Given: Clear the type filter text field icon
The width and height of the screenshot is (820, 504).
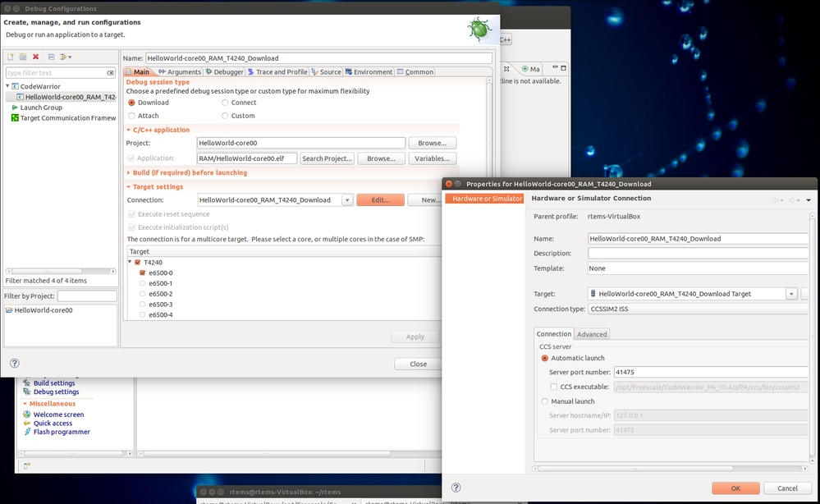Looking at the screenshot, I should tap(110, 73).
